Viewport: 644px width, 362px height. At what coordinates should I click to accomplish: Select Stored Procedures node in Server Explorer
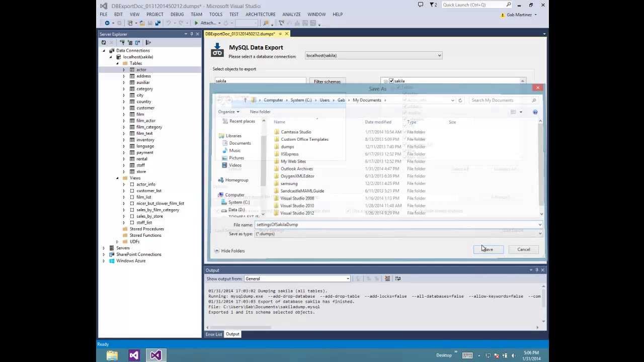click(146, 229)
